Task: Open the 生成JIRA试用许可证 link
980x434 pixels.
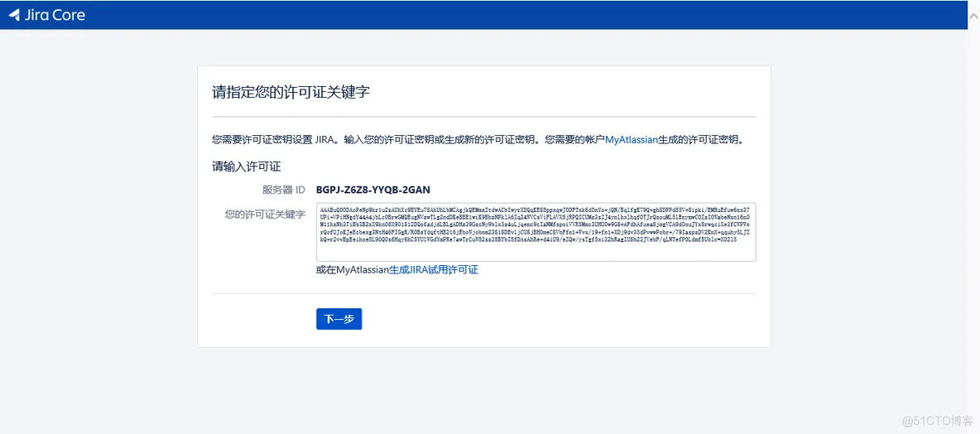Action: pyautogui.click(x=434, y=270)
